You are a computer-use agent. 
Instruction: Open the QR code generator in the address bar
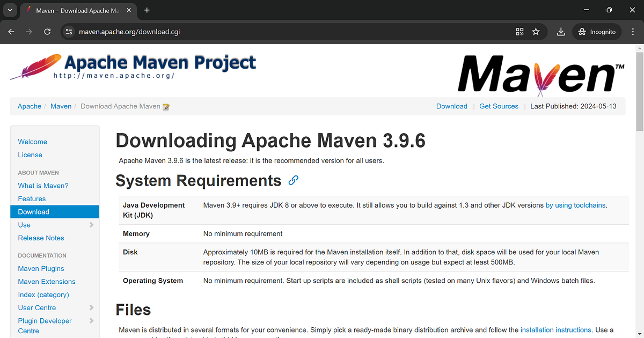click(519, 32)
